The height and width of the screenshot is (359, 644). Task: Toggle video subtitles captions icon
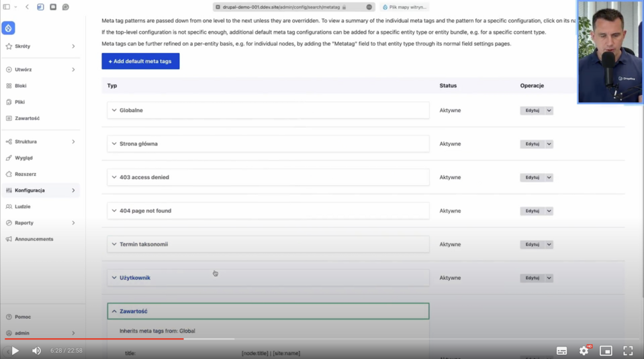[561, 351]
